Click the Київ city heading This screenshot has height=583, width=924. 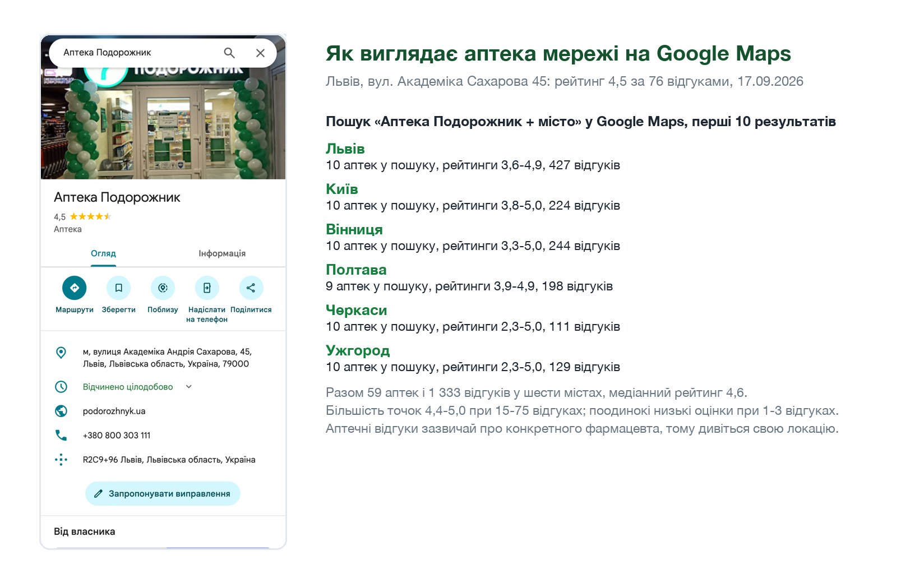tap(342, 189)
